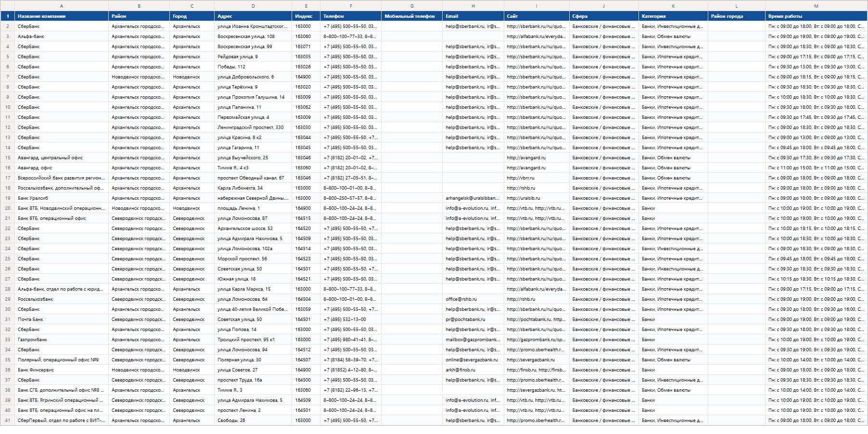The image size is (868, 434).
Task: Select cell starting 'Банк СГБ, дополнительный офис'
Action: coord(62,390)
